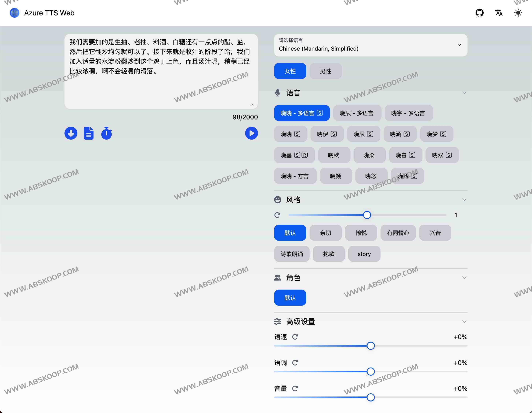532x413 pixels.
Task: Collapse the 语音 voice section
Action: click(x=464, y=93)
